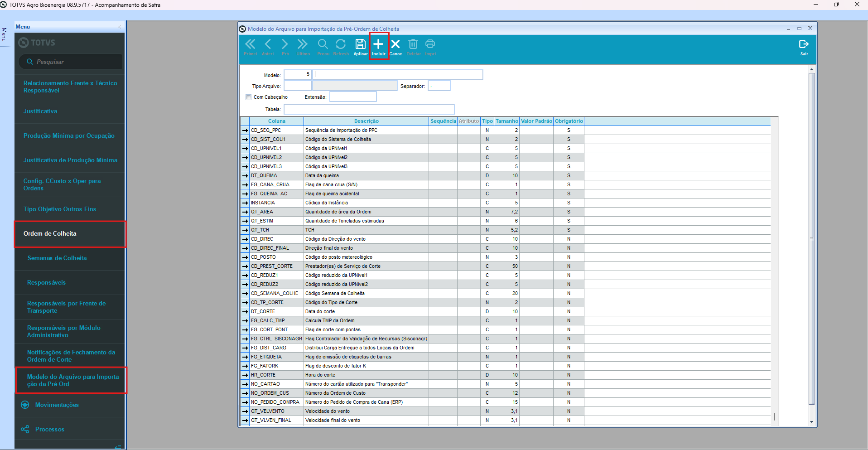Go to the first record (Primei)
The width and height of the screenshot is (868, 450).
(x=250, y=47)
